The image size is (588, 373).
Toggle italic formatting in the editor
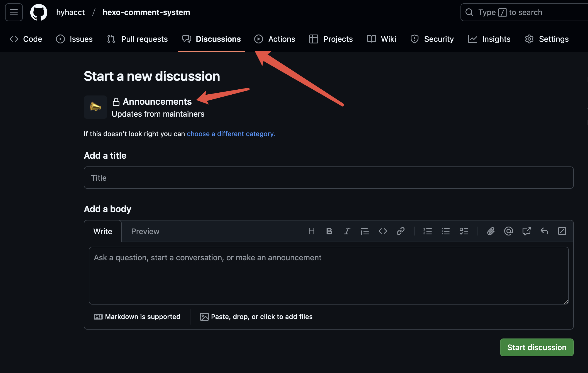[x=347, y=231]
